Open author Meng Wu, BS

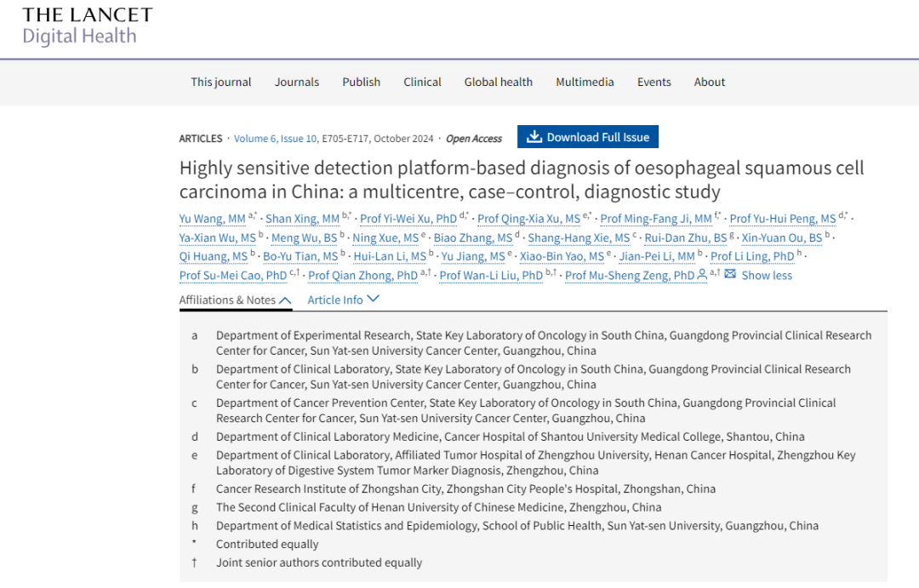pyautogui.click(x=304, y=238)
